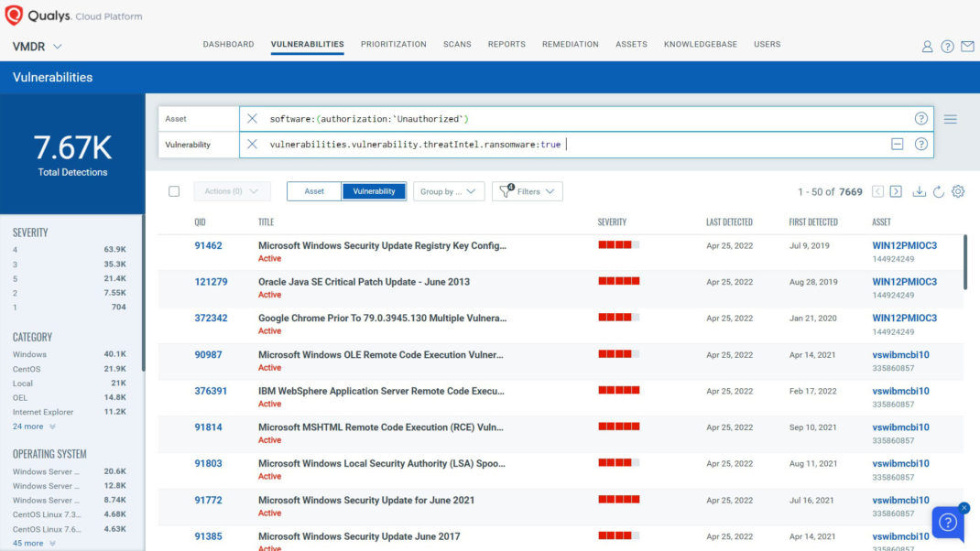Sort by Last Detected column header
The height and width of the screenshot is (551, 980).
tap(729, 221)
